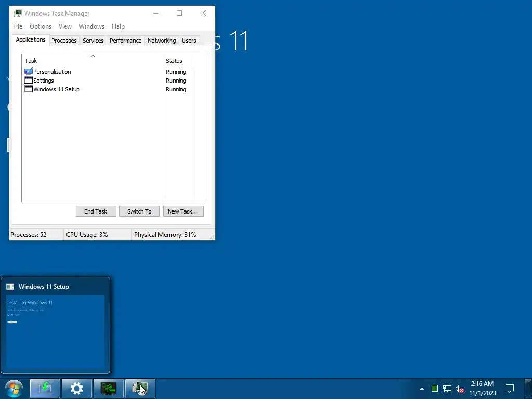532x399 pixels.
Task: Click the Switch To button
Action: coord(139,211)
